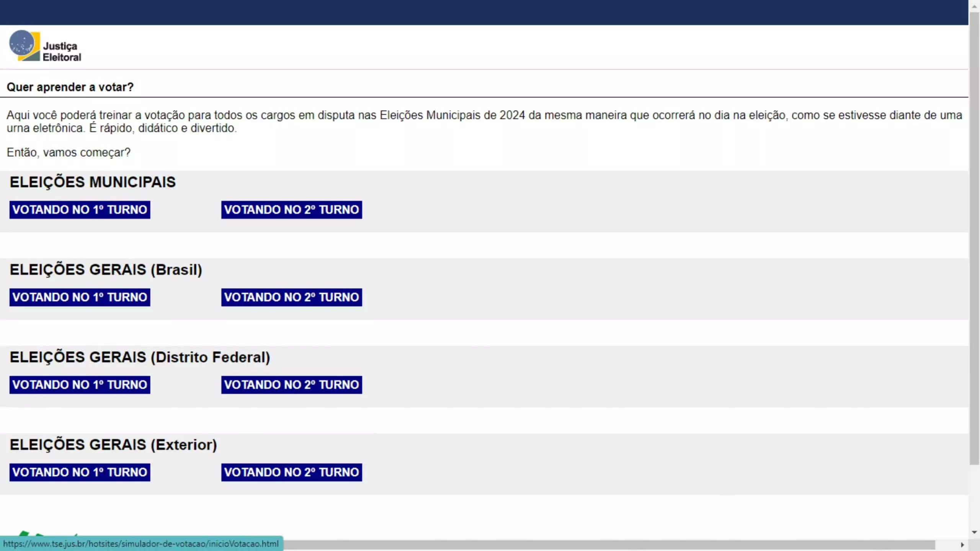Click 'VOTANDO NO 2º TURNO' for Eleições Gerais Exterior
This screenshot has width=980, height=551.
(x=291, y=472)
